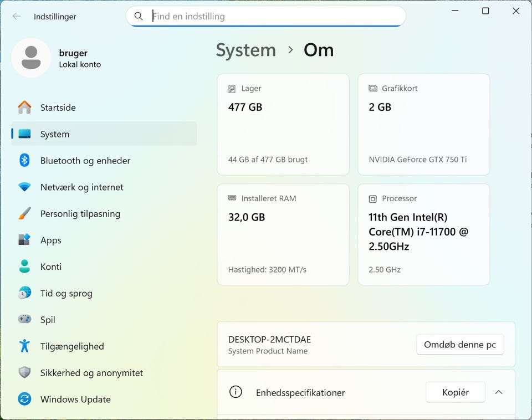Open Sikkerhed og anonymitet shield icon
This screenshot has width=532, height=420.
24,373
